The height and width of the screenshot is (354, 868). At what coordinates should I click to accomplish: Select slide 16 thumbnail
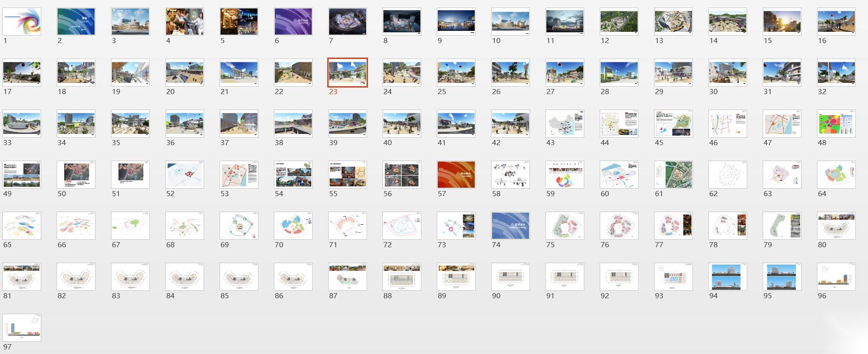[836, 22]
